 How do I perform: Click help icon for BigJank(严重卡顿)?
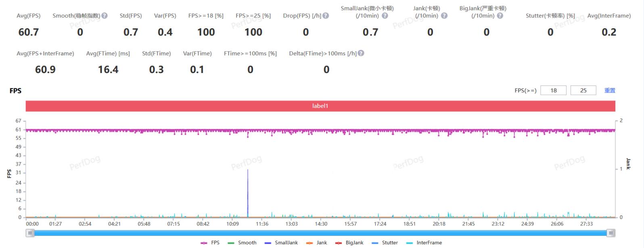coord(500,16)
